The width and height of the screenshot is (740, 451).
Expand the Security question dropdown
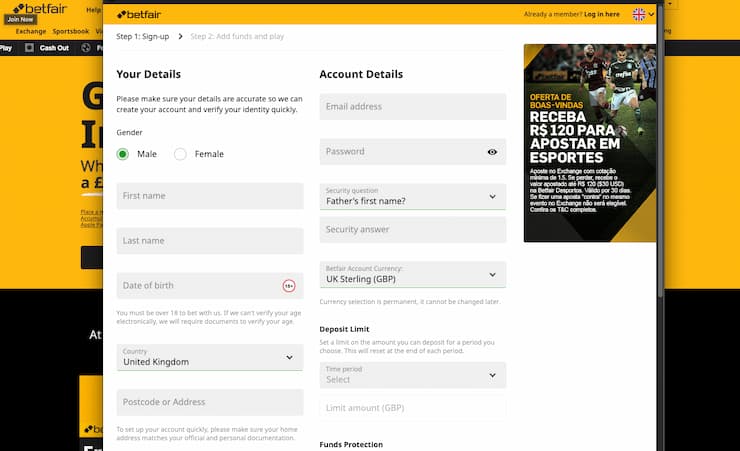[413, 196]
